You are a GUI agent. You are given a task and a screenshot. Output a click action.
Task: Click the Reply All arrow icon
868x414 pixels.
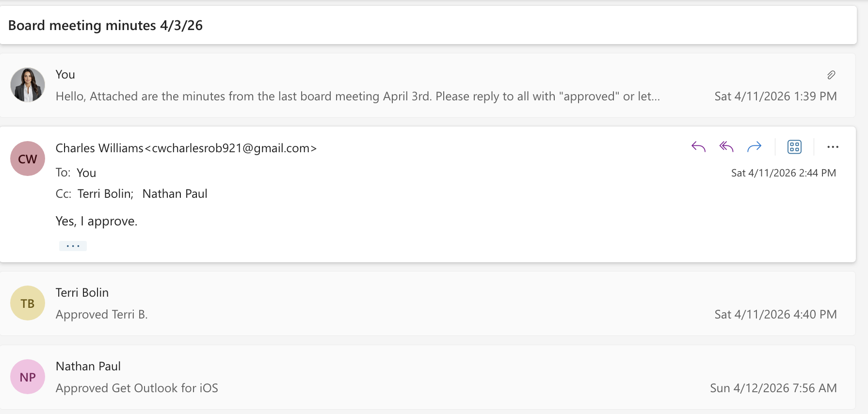point(726,147)
